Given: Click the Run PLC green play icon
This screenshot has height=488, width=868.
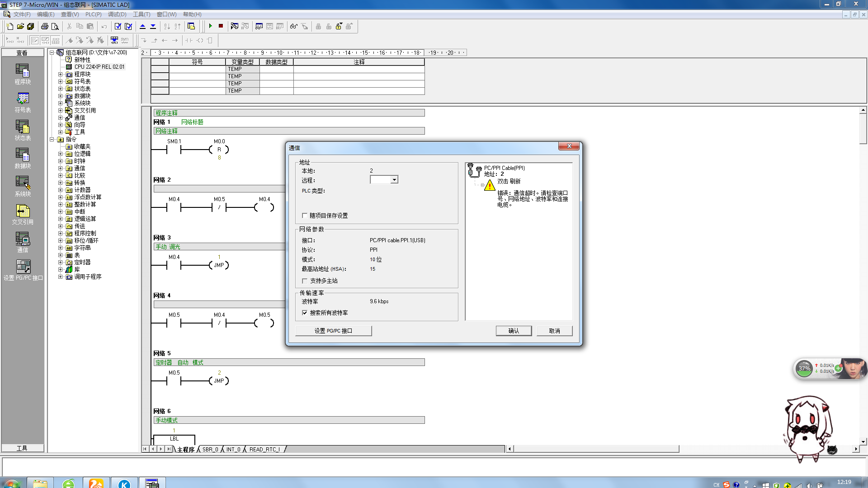Looking at the screenshot, I should tap(211, 26).
